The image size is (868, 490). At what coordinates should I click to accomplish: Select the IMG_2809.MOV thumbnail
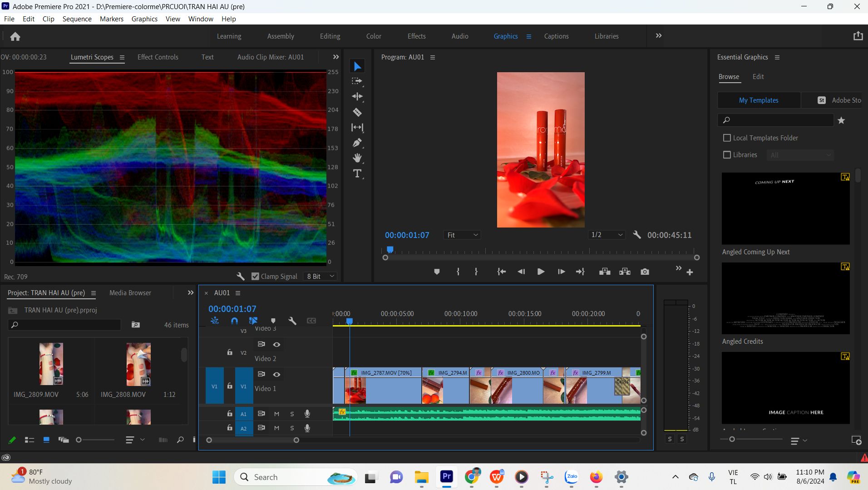[x=51, y=364]
